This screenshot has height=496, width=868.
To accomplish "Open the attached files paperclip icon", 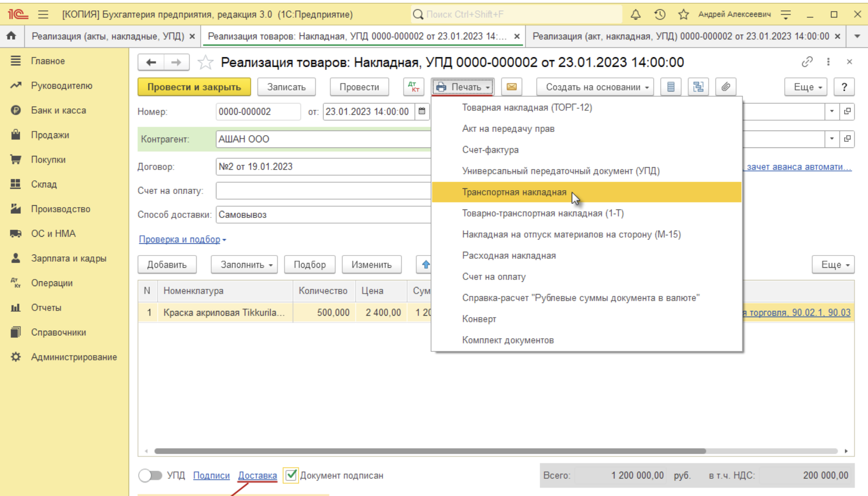I will [726, 87].
